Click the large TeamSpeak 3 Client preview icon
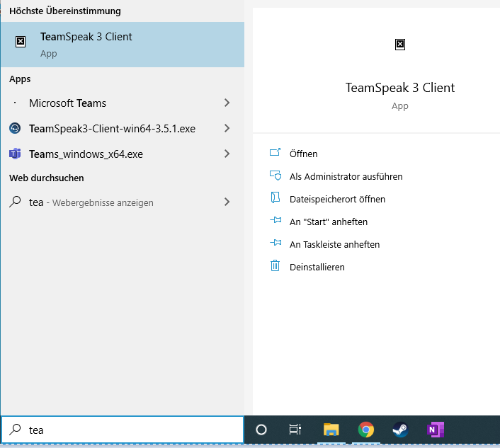 tap(400, 45)
